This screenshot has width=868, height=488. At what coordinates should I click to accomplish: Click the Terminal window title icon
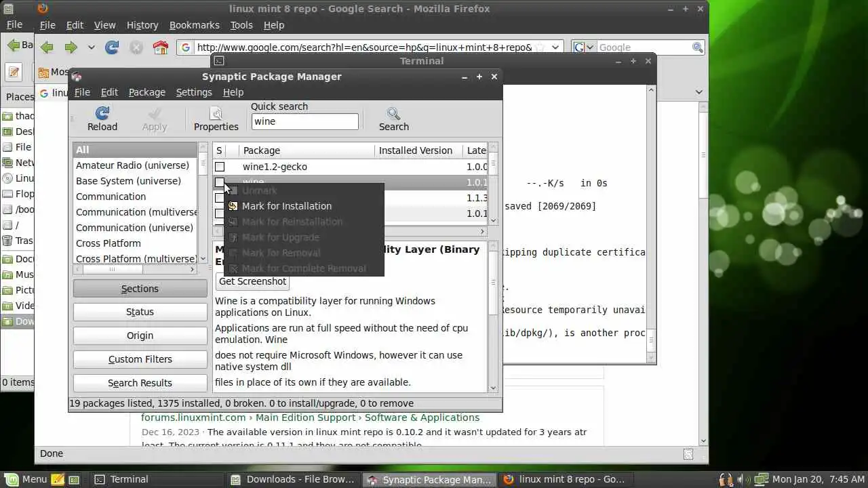click(219, 61)
